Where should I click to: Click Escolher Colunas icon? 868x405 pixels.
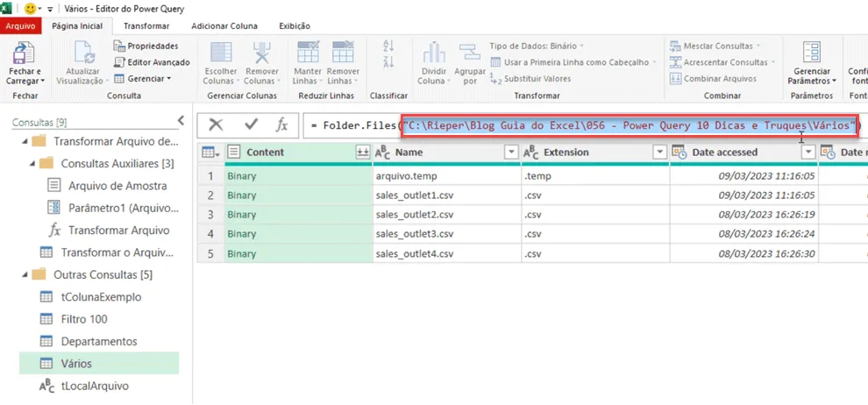[x=221, y=53]
